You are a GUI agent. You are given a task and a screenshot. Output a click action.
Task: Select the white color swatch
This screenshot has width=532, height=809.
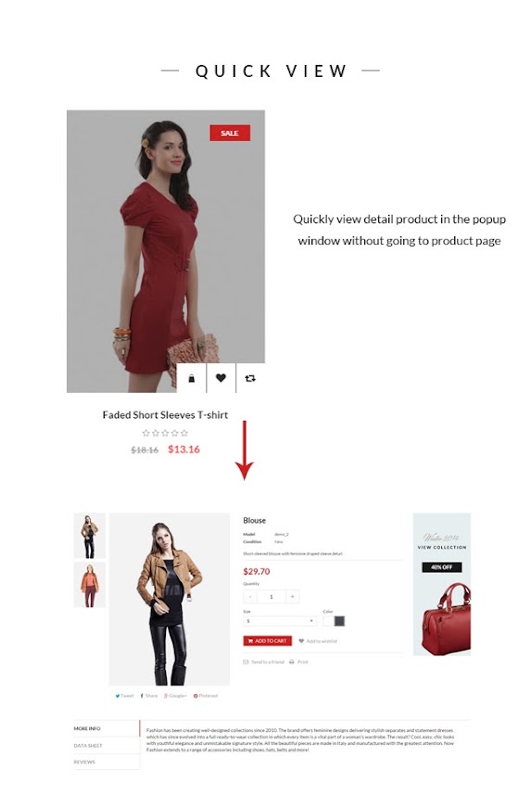pos(328,621)
